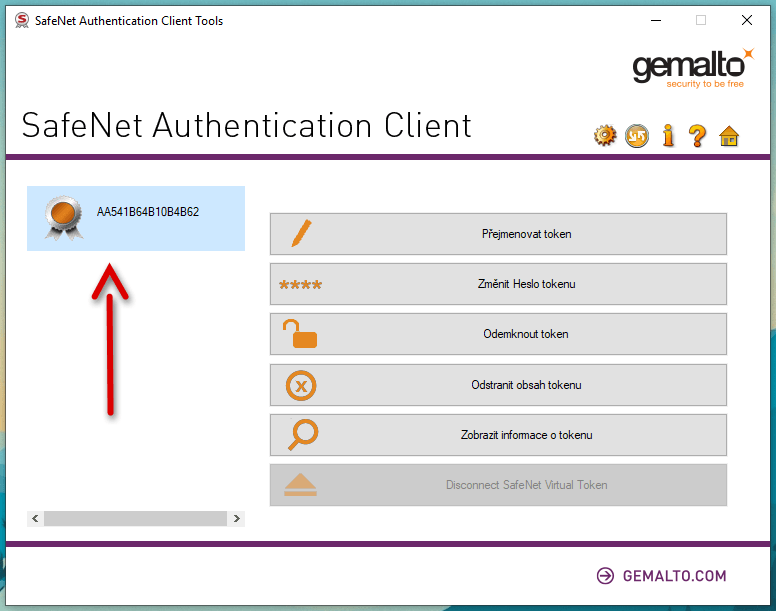This screenshot has height=611, width=776.
Task: Click scroll right arrow in token list
Action: pos(237,518)
